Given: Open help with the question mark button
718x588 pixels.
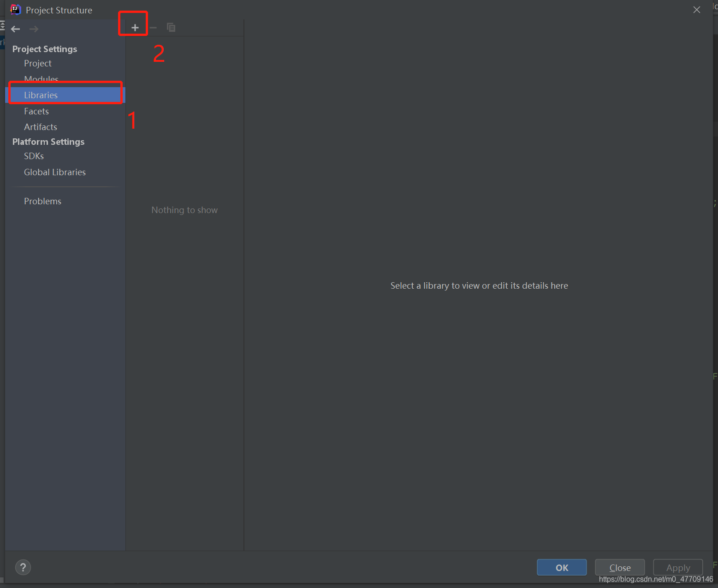Looking at the screenshot, I should [23, 567].
